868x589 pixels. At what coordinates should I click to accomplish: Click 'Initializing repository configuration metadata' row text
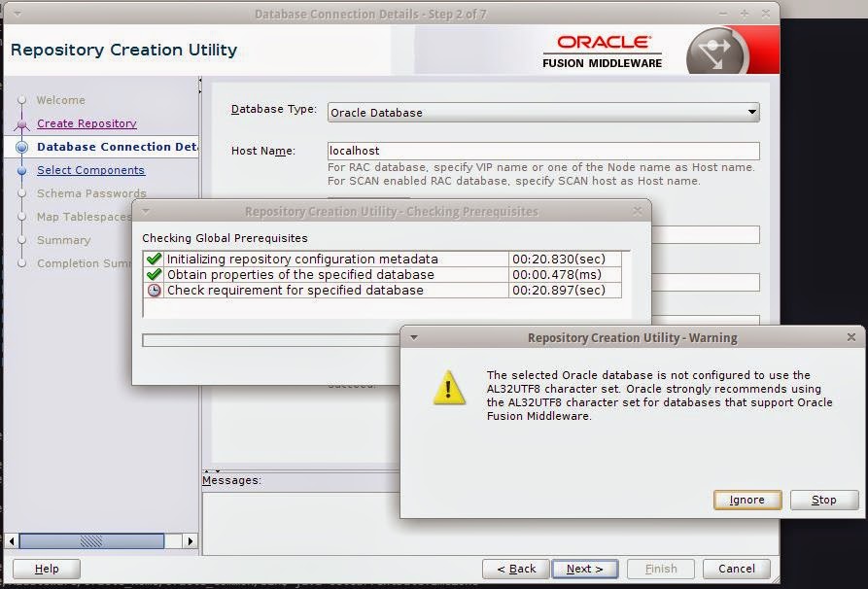[302, 260]
